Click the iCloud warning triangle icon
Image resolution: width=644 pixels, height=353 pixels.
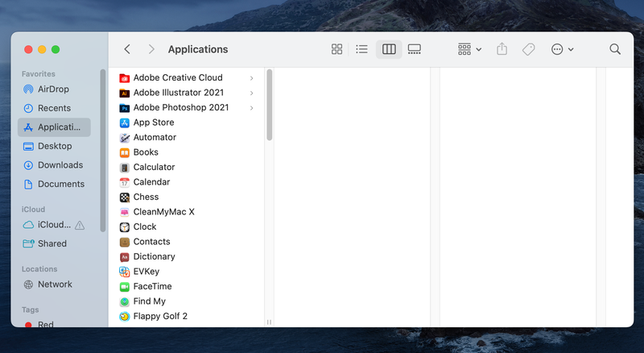80,225
